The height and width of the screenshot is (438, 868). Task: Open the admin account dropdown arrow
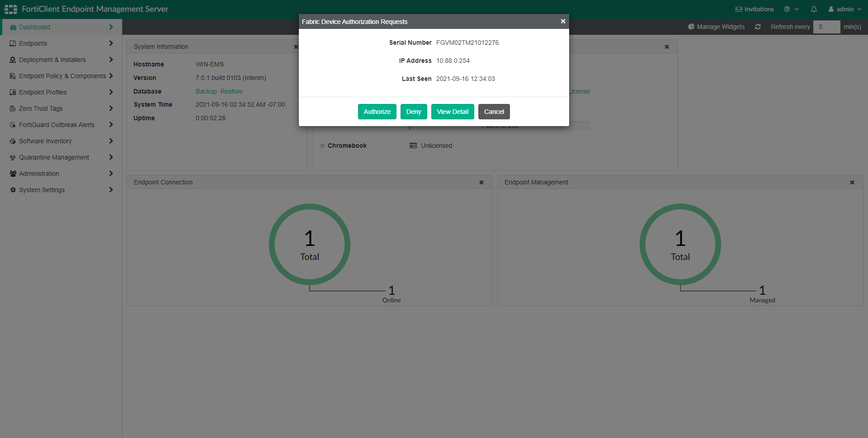click(x=859, y=9)
